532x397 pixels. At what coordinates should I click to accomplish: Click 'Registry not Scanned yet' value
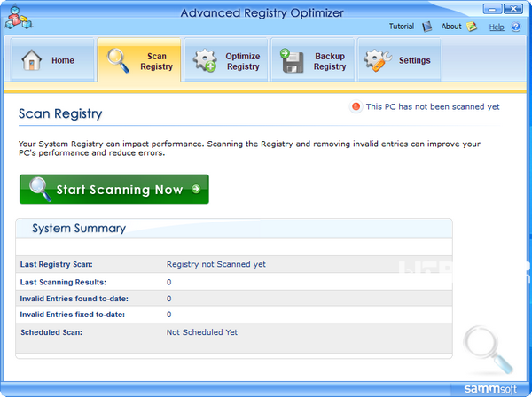[216, 264]
